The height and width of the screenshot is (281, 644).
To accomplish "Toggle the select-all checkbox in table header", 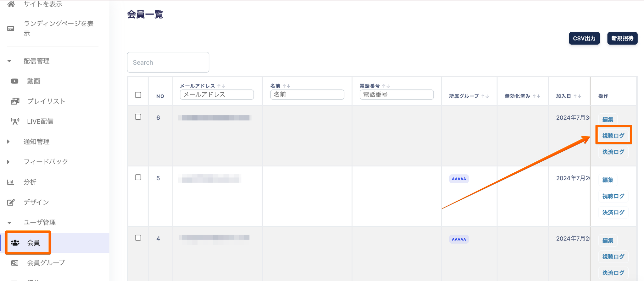I will click(x=138, y=95).
